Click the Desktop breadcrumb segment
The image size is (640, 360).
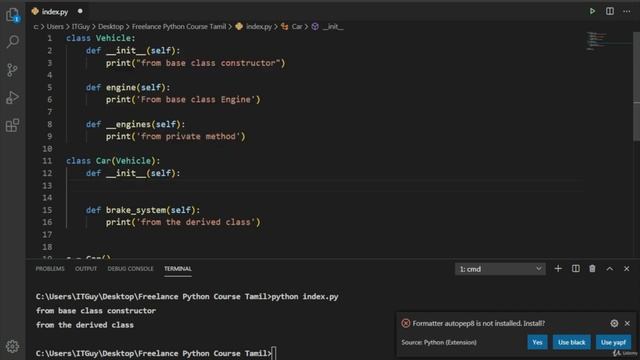point(111,27)
